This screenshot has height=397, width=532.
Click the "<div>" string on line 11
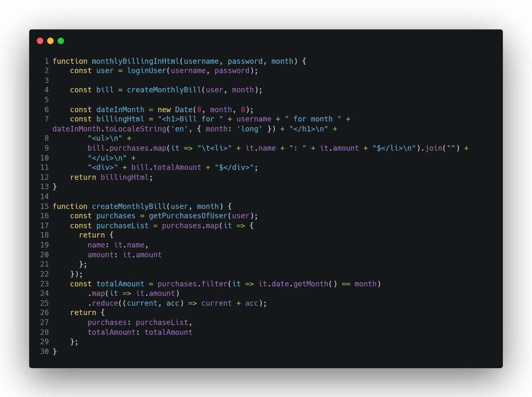pyautogui.click(x=103, y=168)
